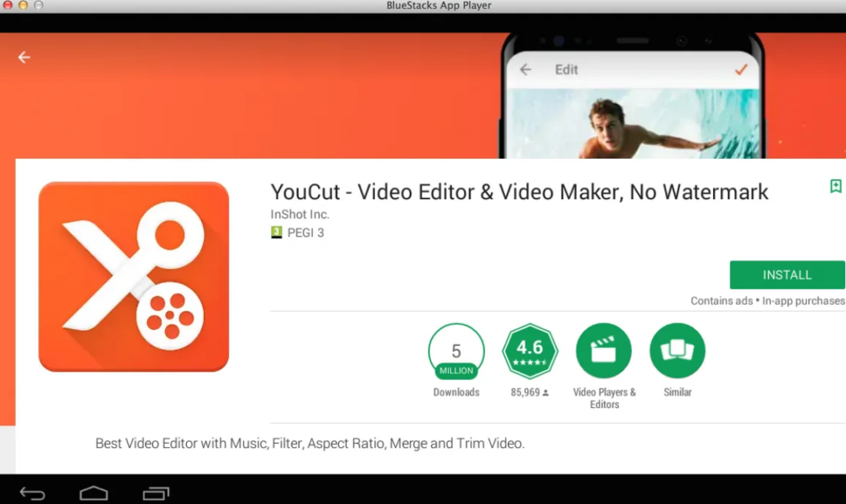Screen dimensions: 846x504
Task: Click the Similar label text
Action: tap(677, 392)
